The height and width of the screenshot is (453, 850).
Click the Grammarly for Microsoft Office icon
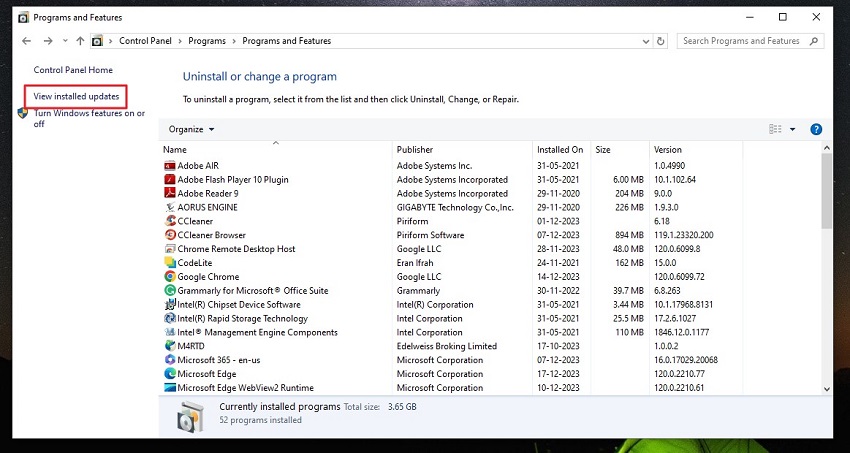click(170, 290)
